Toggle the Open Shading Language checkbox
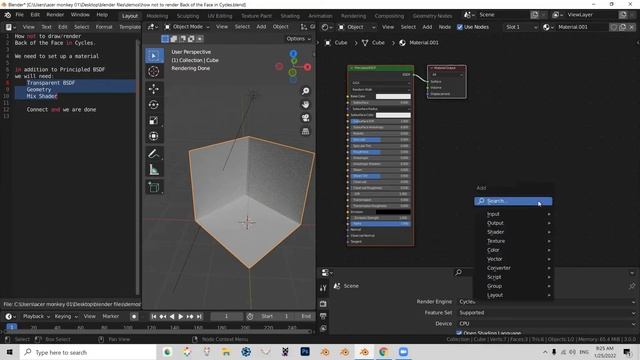This screenshot has width=640, height=360. (459, 333)
